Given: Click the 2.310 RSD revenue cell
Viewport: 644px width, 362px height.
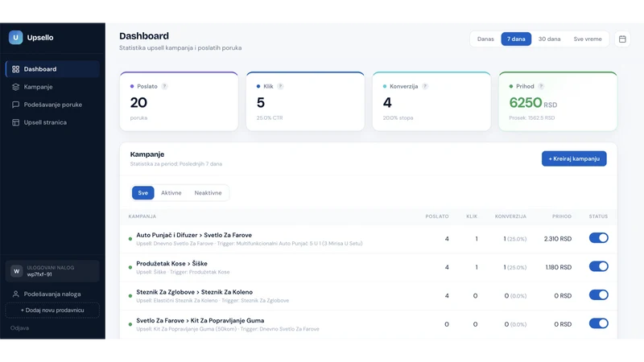Looking at the screenshot, I should pos(558,239).
